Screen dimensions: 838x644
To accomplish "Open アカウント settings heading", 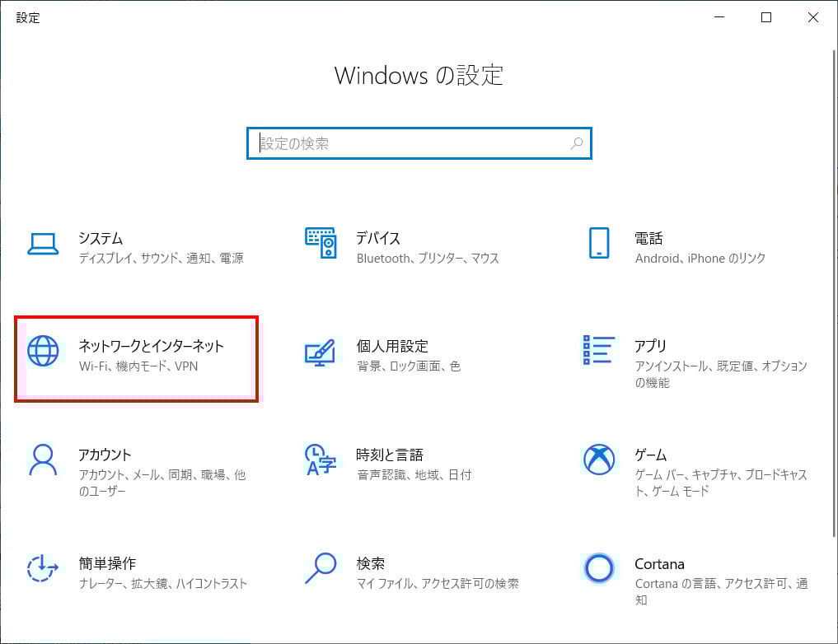I will pos(105,455).
